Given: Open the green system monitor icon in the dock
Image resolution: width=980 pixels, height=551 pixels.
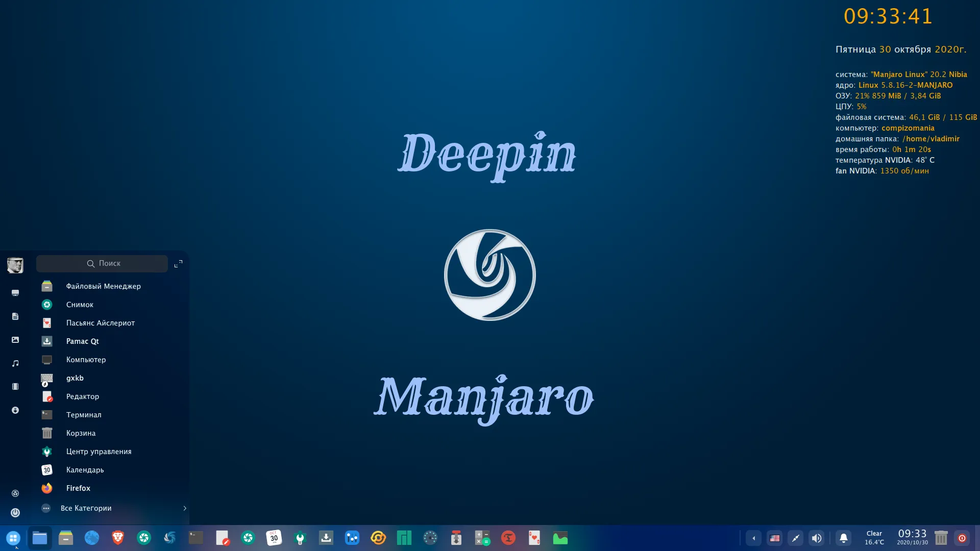Looking at the screenshot, I should (x=560, y=538).
